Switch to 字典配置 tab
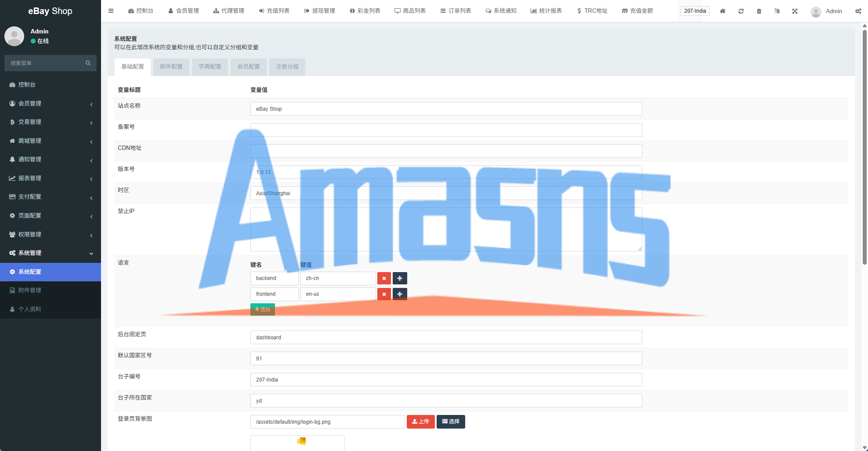The image size is (868, 451). tap(210, 67)
